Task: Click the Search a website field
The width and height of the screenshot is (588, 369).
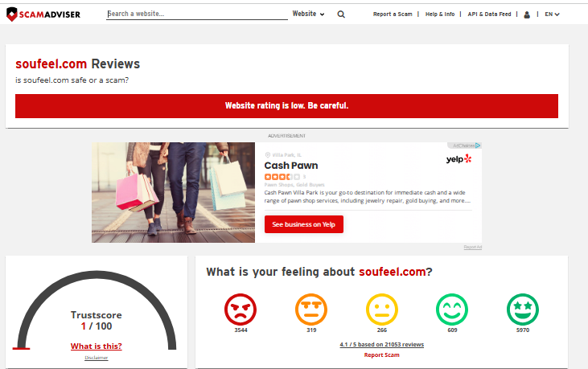Action: 197,14
